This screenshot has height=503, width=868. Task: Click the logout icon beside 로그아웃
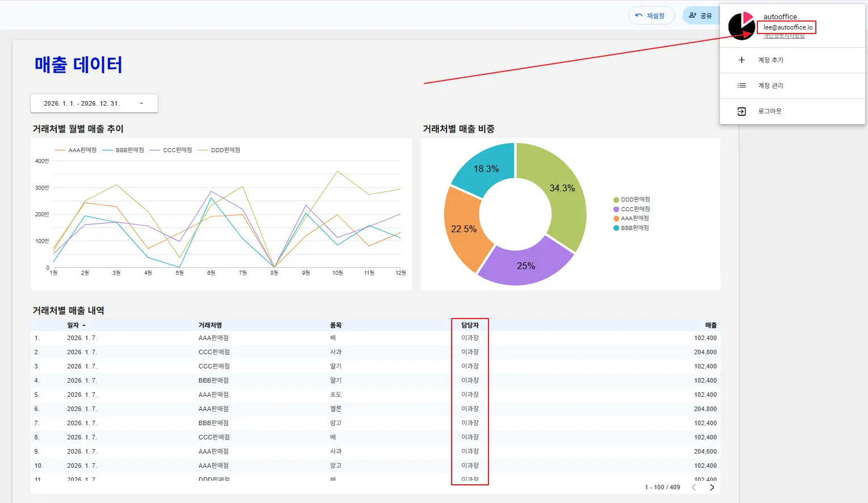(741, 111)
